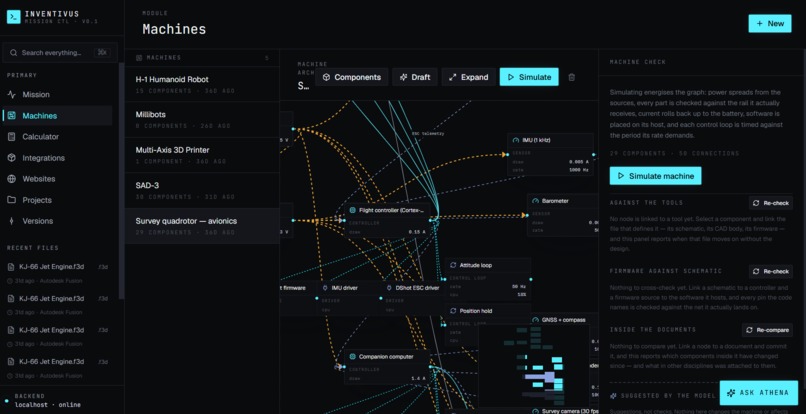Image resolution: width=806 pixels, height=414 pixels.
Task: Click the Barometer gauge icon
Action: [535, 201]
